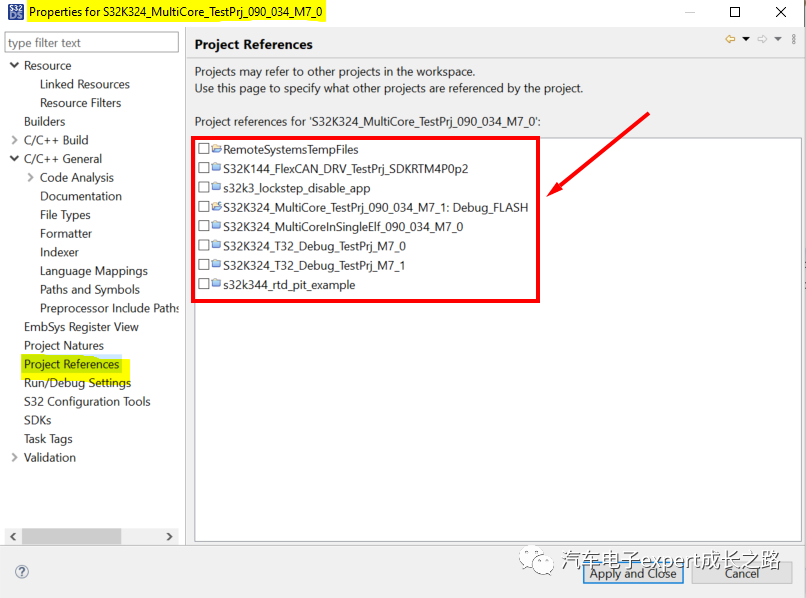The image size is (806, 598).
Task: Click the tree scrollbar right arrow
Action: point(170,536)
